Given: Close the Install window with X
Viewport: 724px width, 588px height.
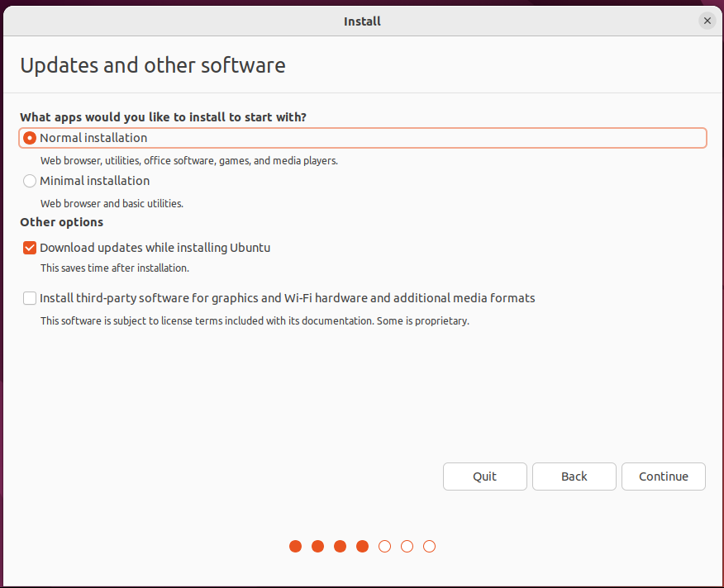Looking at the screenshot, I should click(x=707, y=21).
